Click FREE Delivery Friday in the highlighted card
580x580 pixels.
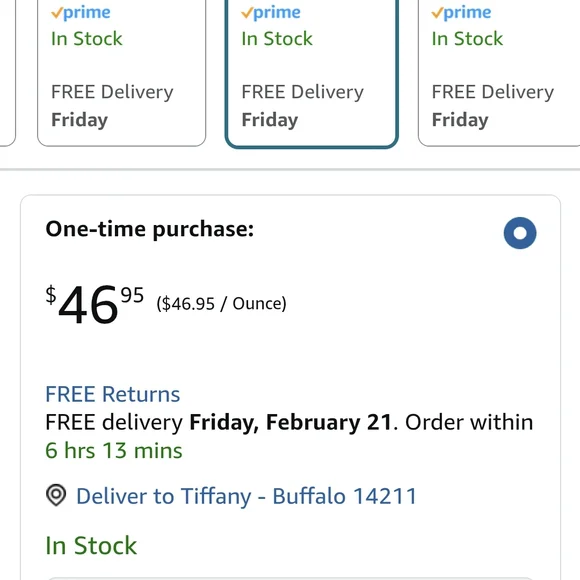303,106
